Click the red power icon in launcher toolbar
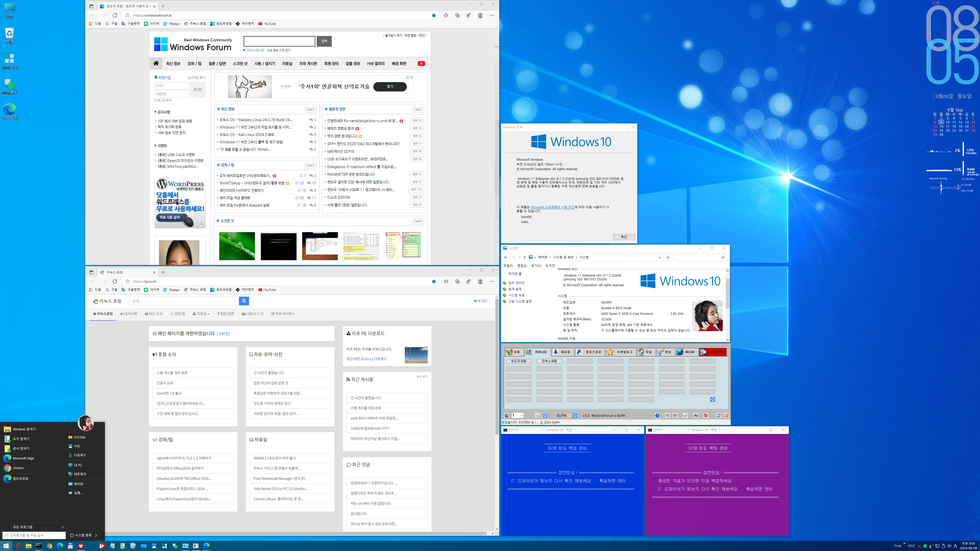The height and width of the screenshot is (551, 980). pos(726,416)
